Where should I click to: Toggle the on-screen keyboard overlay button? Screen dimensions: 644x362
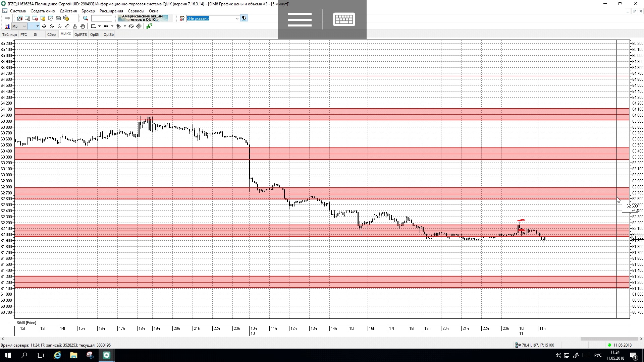(x=344, y=19)
